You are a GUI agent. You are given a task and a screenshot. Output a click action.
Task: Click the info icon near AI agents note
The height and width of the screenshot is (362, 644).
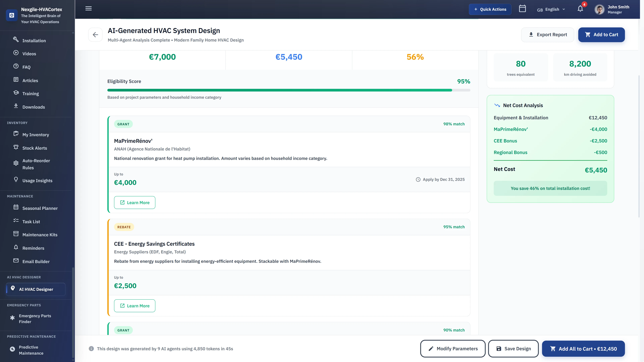pyautogui.click(x=91, y=349)
